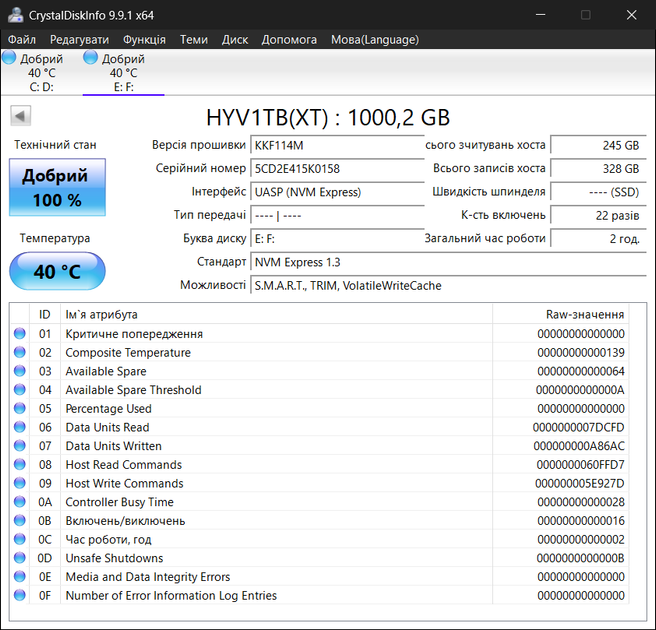
Task: Click the power on hours value 2 год.
Action: point(598,239)
